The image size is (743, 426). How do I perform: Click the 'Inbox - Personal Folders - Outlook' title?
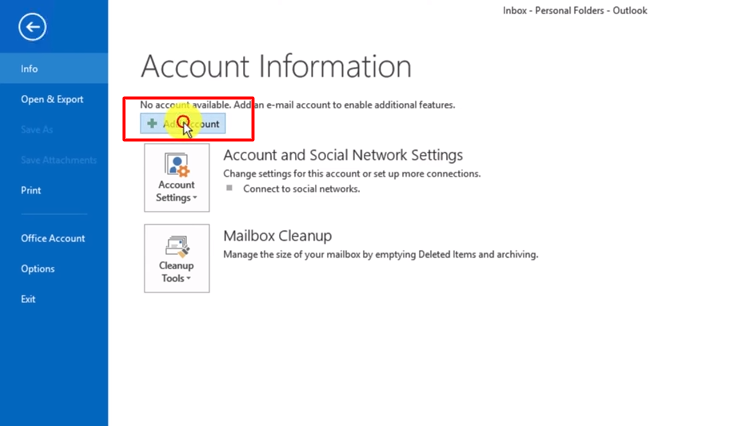click(575, 10)
